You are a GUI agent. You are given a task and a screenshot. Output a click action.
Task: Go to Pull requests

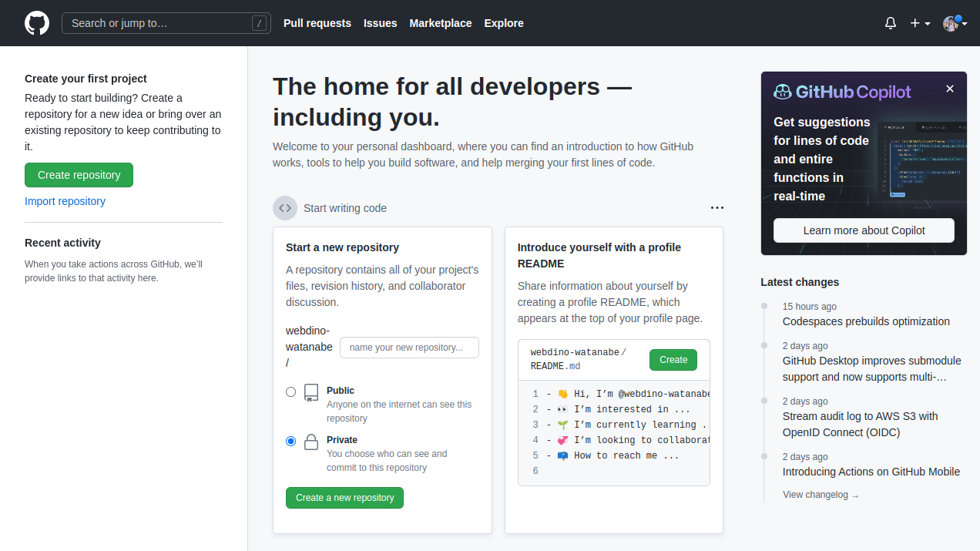(x=317, y=23)
